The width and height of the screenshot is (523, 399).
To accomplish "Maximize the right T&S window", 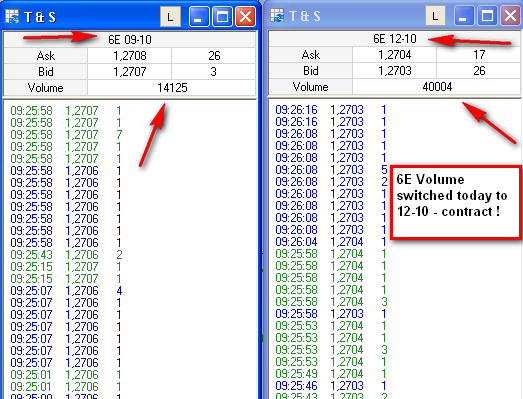I will tap(487, 16).
